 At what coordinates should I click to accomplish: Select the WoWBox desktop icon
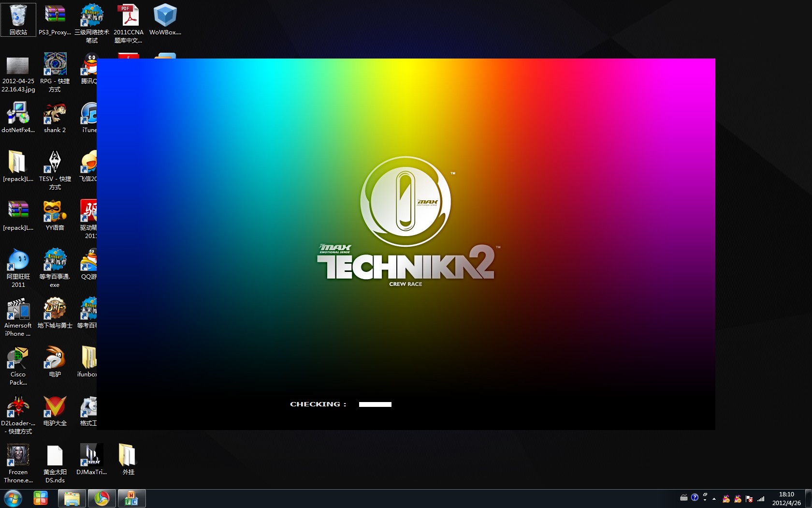(x=165, y=20)
